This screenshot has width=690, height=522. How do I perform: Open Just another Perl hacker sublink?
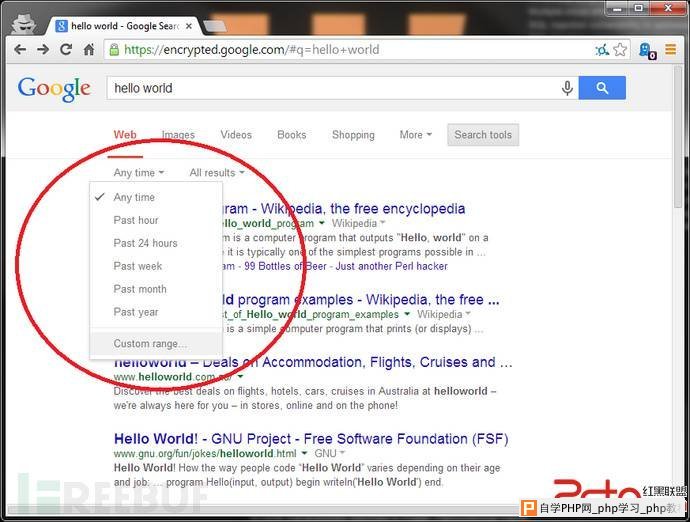(392, 266)
